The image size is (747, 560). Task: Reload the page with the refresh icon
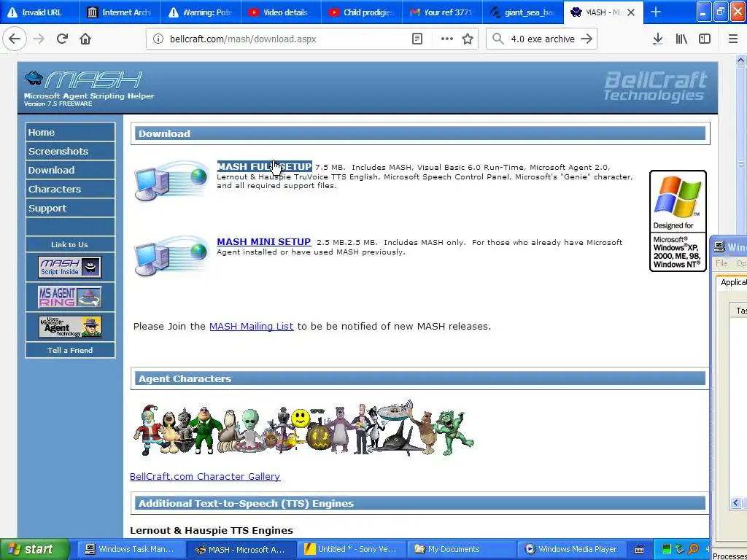pos(63,39)
